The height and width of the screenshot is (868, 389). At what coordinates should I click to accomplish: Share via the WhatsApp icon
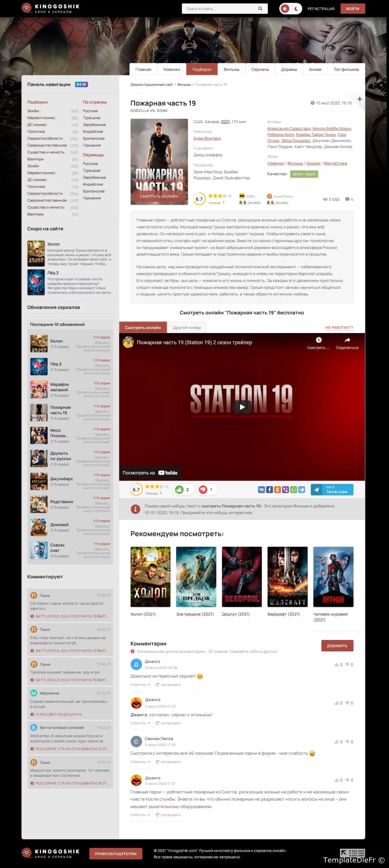pos(294,490)
